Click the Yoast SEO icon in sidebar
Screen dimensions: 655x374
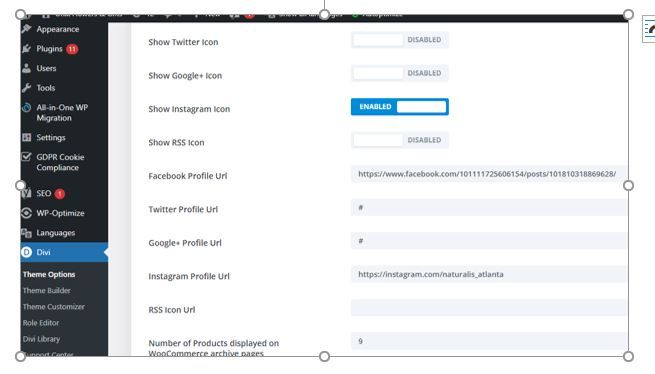[x=27, y=193]
